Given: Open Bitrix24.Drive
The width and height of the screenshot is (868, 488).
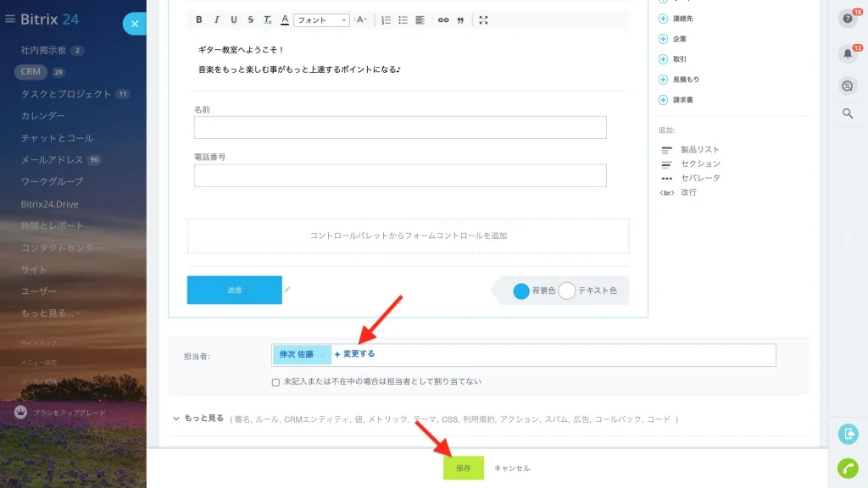Looking at the screenshot, I should (49, 204).
